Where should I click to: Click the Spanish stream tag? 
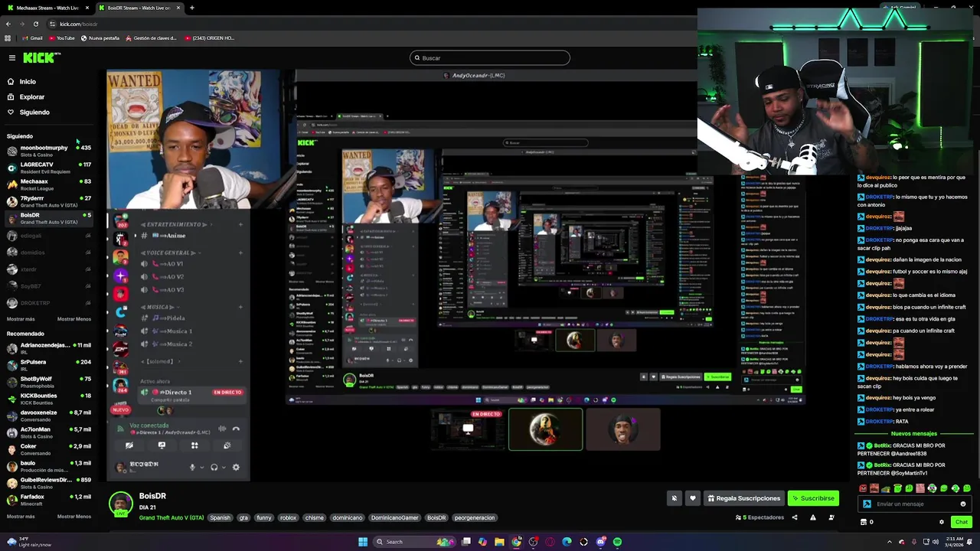coord(220,518)
